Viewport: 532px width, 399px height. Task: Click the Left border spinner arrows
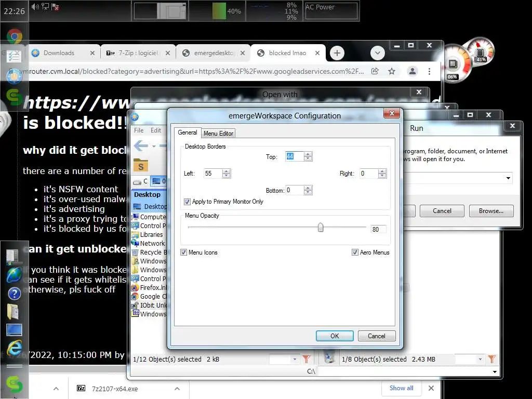coord(227,174)
